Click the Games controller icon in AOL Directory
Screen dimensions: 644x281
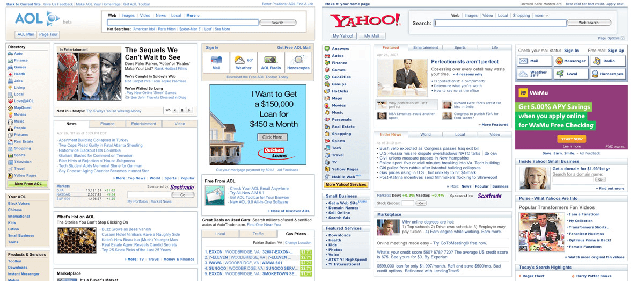(10, 67)
